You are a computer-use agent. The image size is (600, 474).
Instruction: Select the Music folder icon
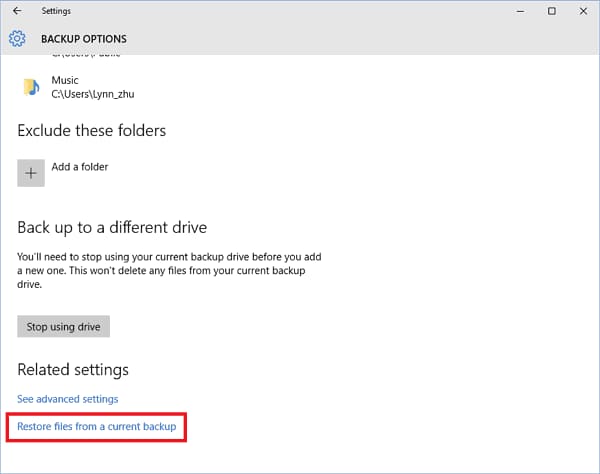pyautogui.click(x=31, y=87)
